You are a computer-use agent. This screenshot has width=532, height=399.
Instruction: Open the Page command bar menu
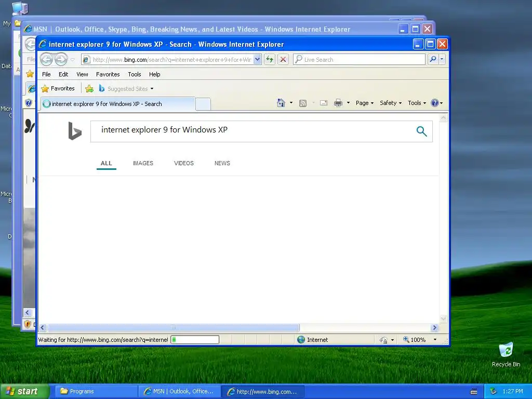[x=364, y=103]
